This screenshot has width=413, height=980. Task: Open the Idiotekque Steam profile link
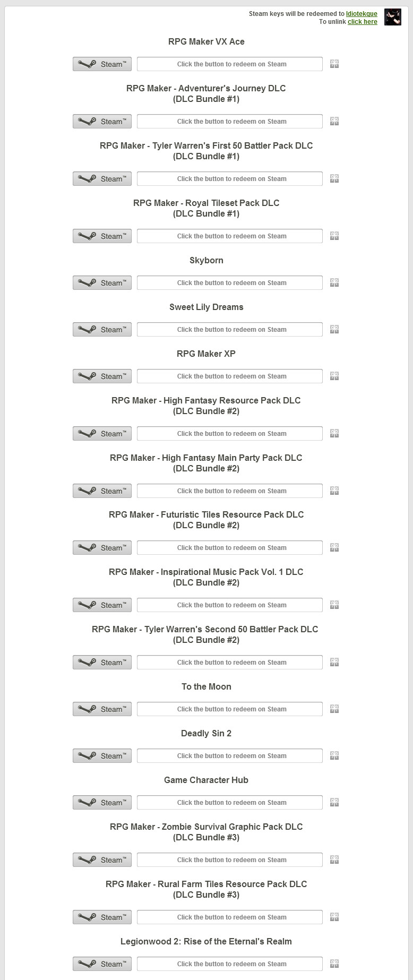pyautogui.click(x=362, y=14)
